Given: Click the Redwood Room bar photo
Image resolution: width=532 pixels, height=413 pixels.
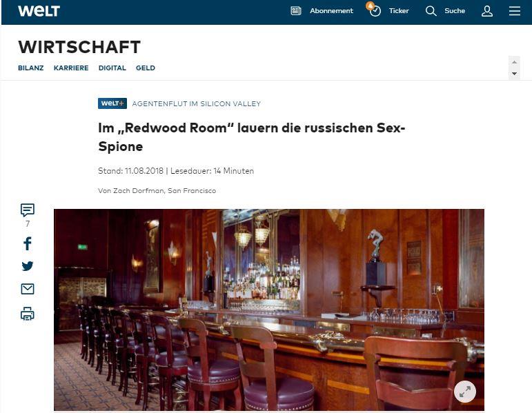Looking at the screenshot, I should point(269,310).
